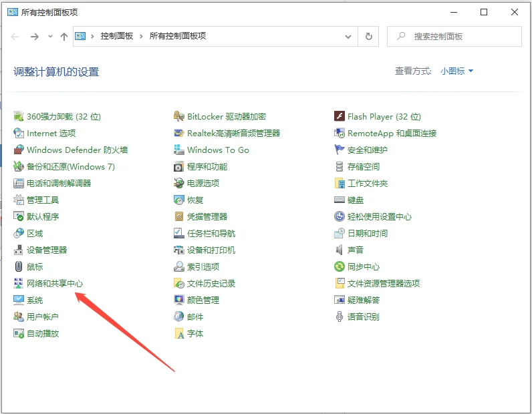Open 文件资源管理器选项
Viewport: 532px width, 414px height.
384,284
